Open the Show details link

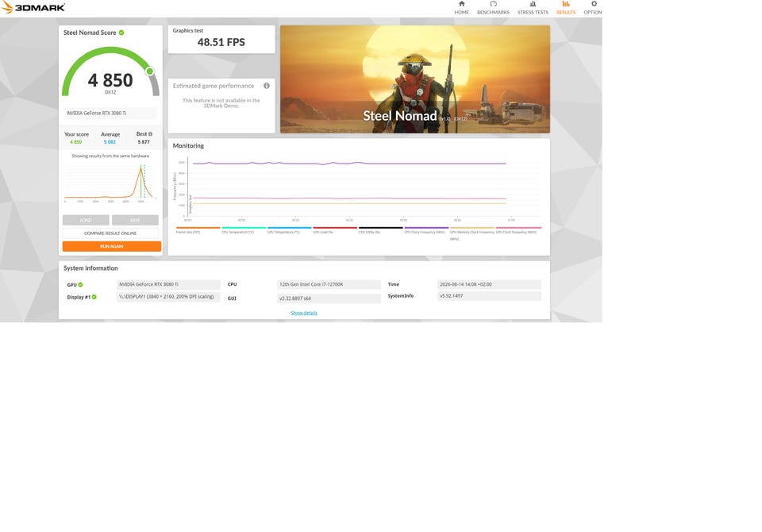304,313
